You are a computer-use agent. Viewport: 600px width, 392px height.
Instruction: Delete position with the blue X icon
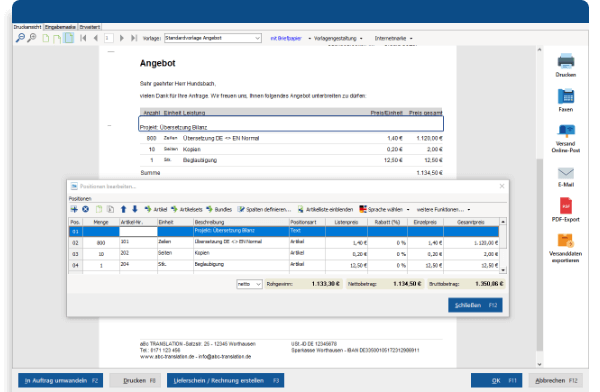click(x=86, y=209)
